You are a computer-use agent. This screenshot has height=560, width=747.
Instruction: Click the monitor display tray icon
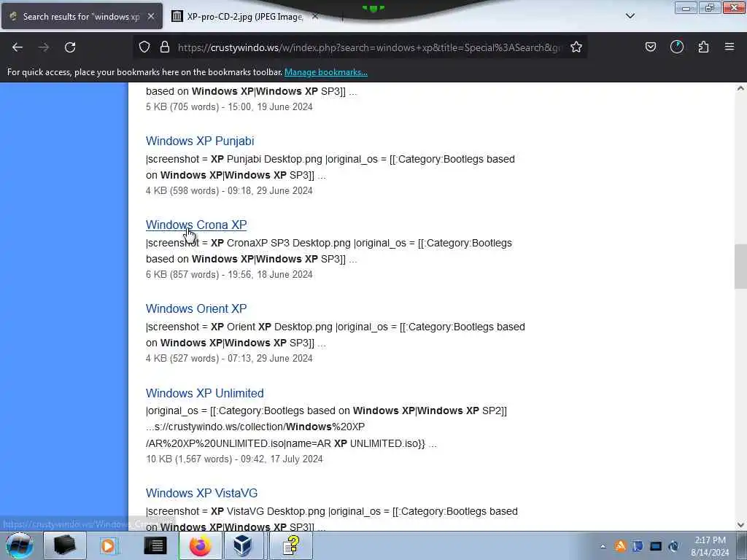pyautogui.click(x=656, y=546)
